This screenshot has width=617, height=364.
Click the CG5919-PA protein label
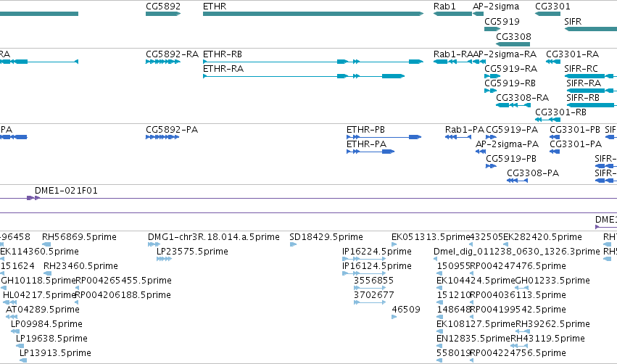512,130
